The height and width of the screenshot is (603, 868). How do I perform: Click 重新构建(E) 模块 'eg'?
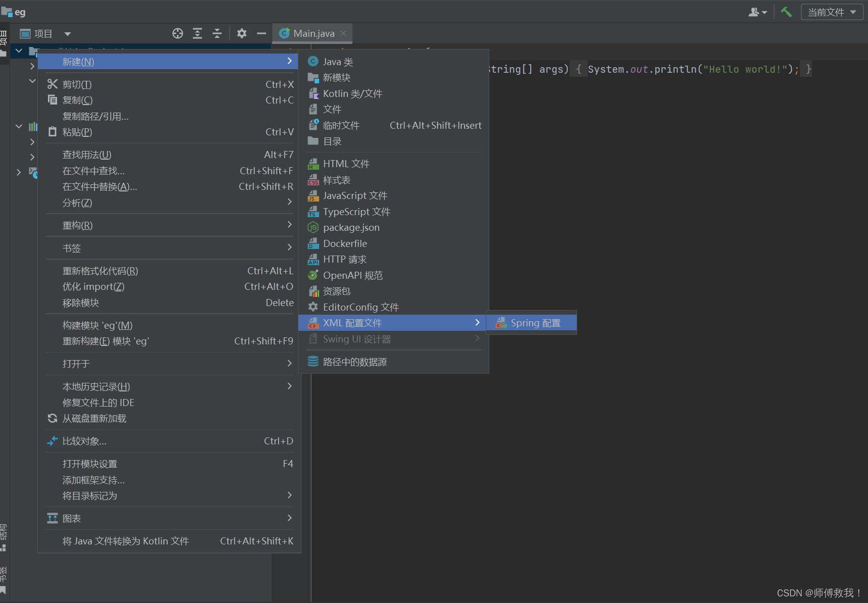pos(169,341)
